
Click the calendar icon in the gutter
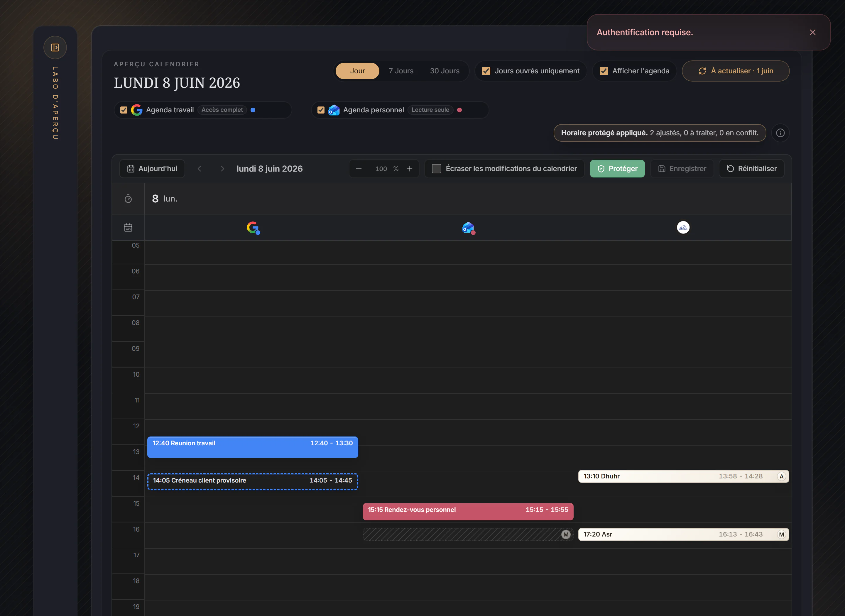point(128,227)
